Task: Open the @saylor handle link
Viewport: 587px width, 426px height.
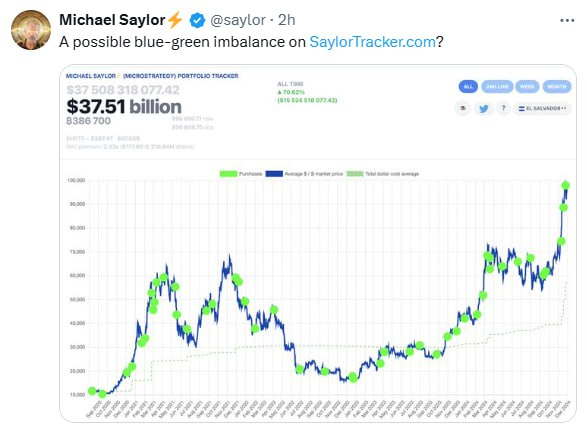Action: (238, 20)
